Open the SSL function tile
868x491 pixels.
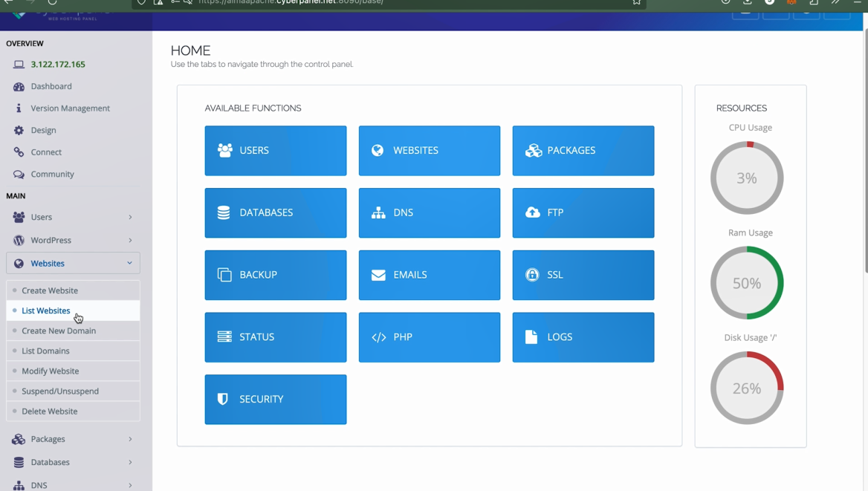pos(583,275)
